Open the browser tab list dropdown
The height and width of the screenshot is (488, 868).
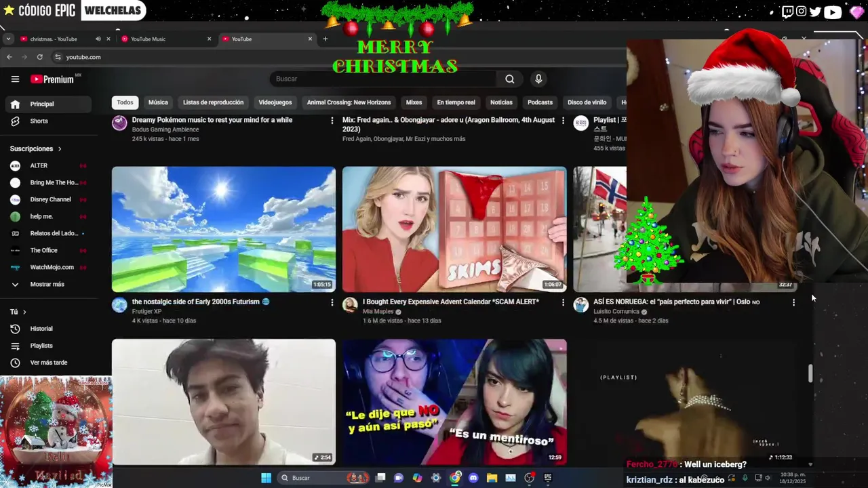point(8,39)
